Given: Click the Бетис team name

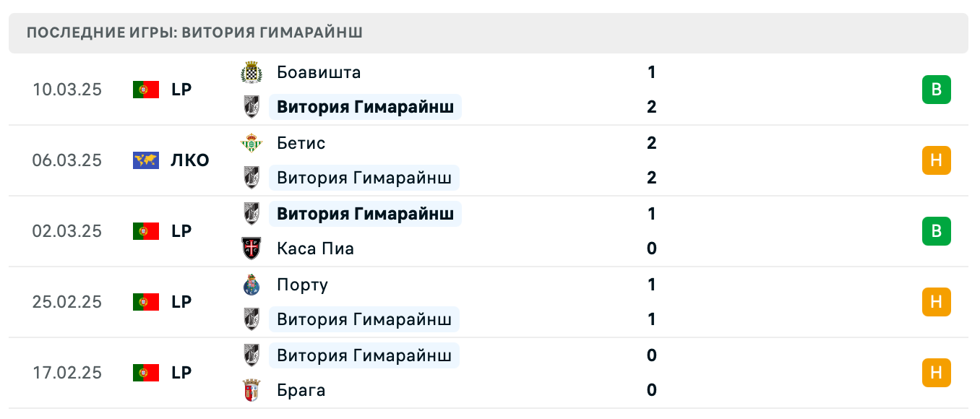Looking at the screenshot, I should [x=301, y=143].
